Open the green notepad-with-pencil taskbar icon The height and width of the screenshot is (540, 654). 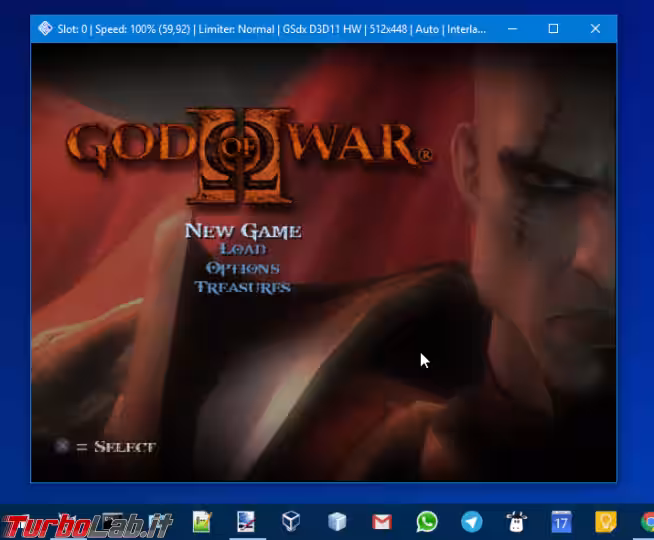point(202,522)
